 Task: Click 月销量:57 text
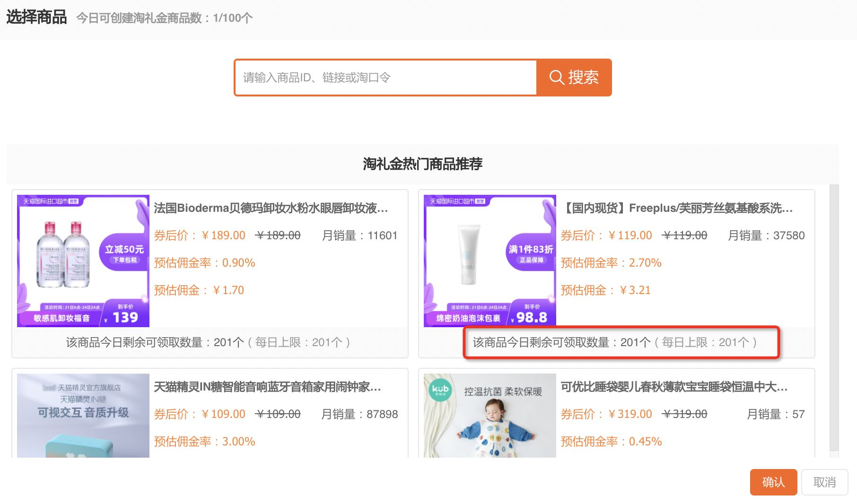[776, 414]
